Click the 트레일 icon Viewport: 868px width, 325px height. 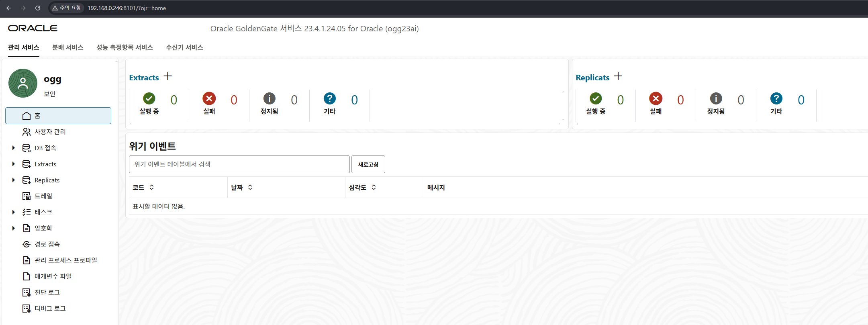tap(27, 196)
